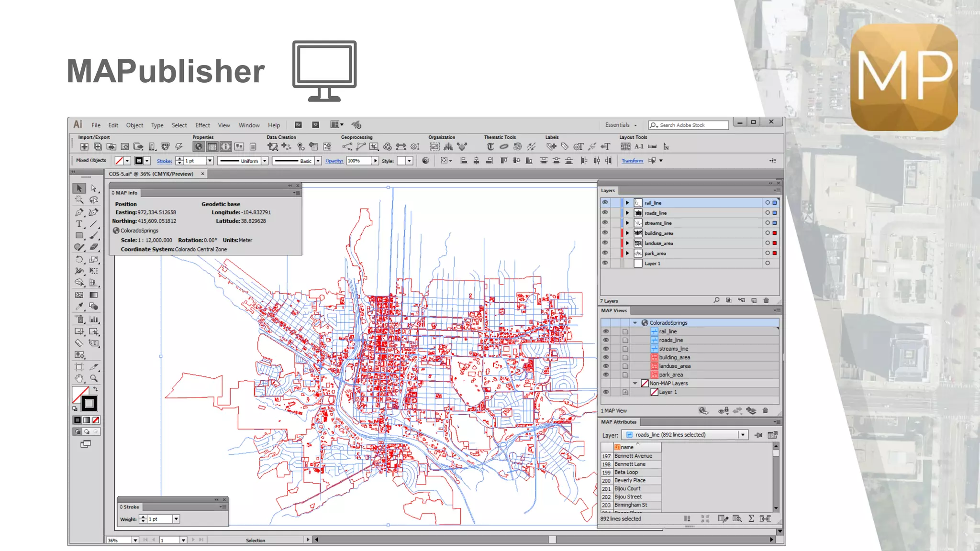Hide the roads_line layer in Layers

click(605, 213)
